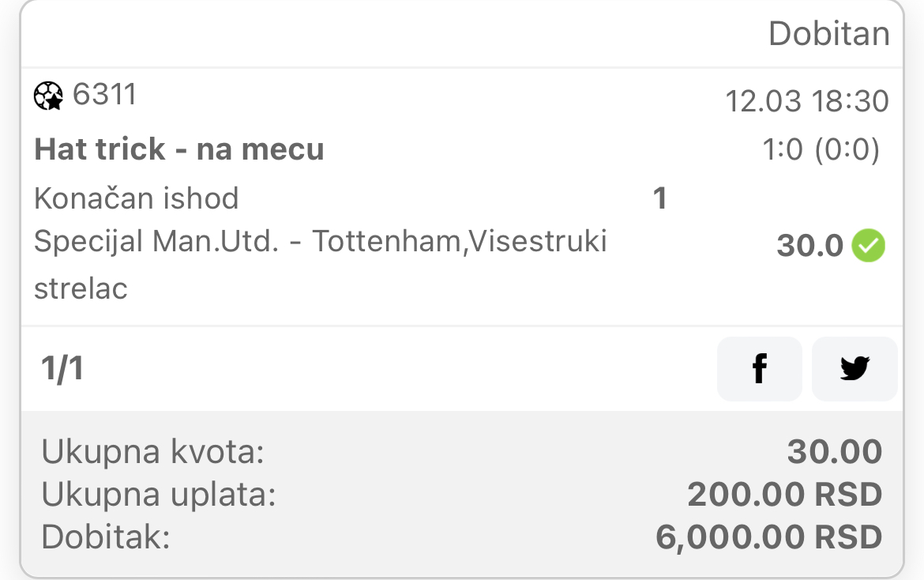Click the date 12.03 18:30
This screenshot has width=924, height=580.
[807, 101]
